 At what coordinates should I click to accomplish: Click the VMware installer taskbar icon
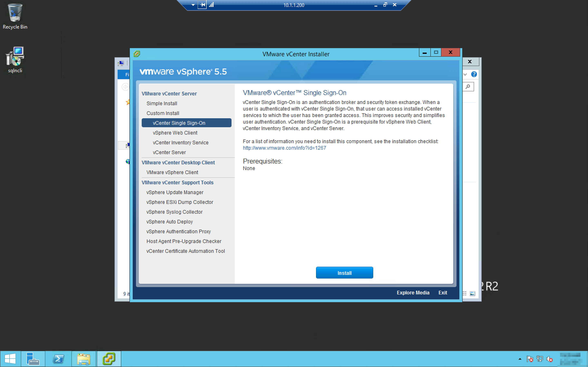(x=109, y=358)
